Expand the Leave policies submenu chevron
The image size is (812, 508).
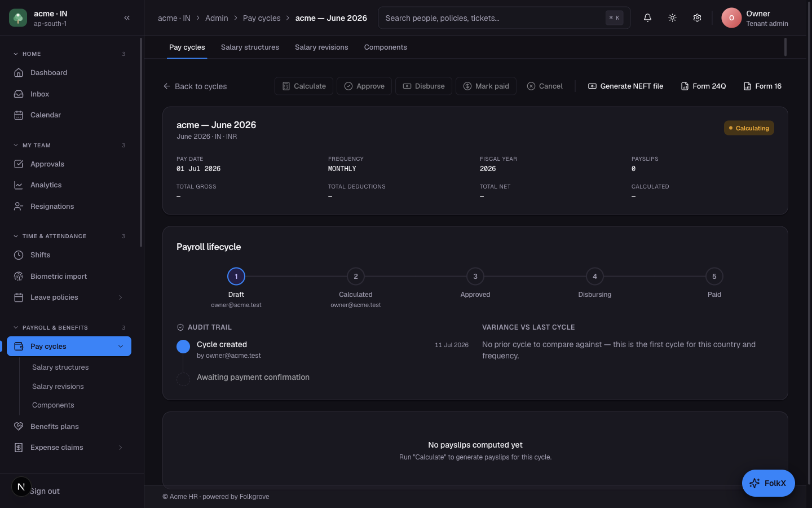tap(120, 297)
